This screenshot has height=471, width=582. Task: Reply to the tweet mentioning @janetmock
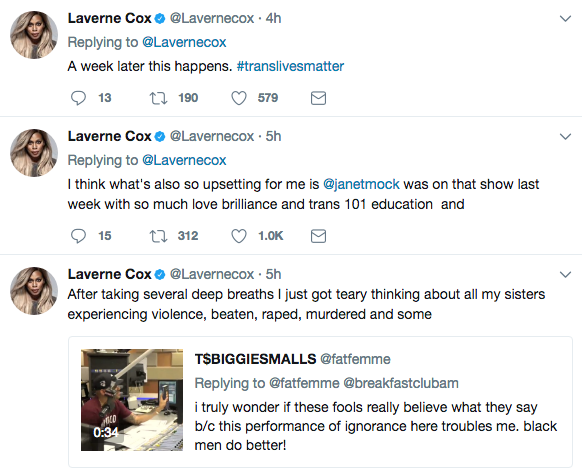[x=78, y=236]
